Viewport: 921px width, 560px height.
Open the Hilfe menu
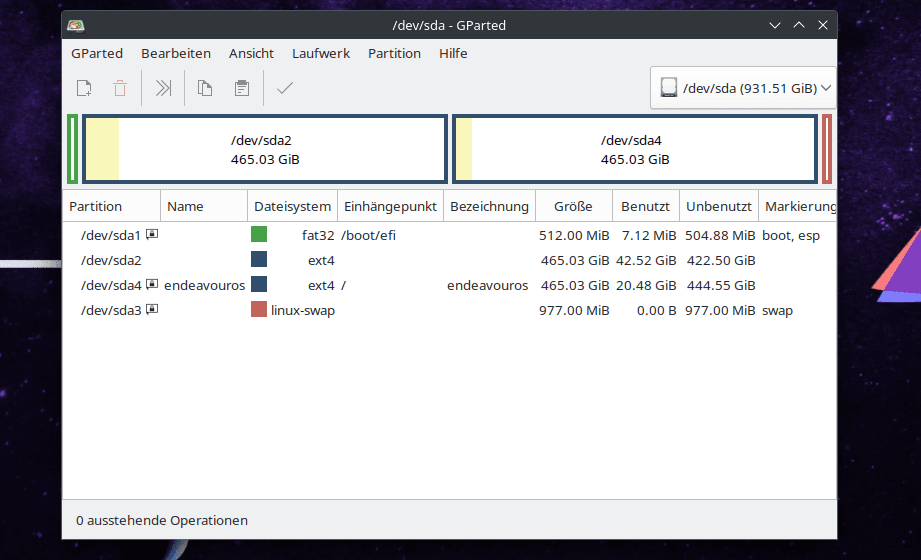coord(453,53)
